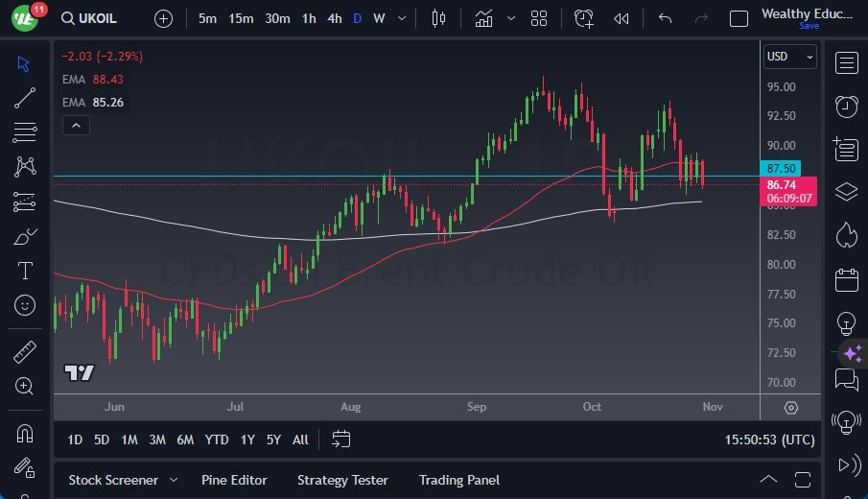868x499 pixels.
Task: Click the UKOIL symbol search field
Action: tap(98, 18)
